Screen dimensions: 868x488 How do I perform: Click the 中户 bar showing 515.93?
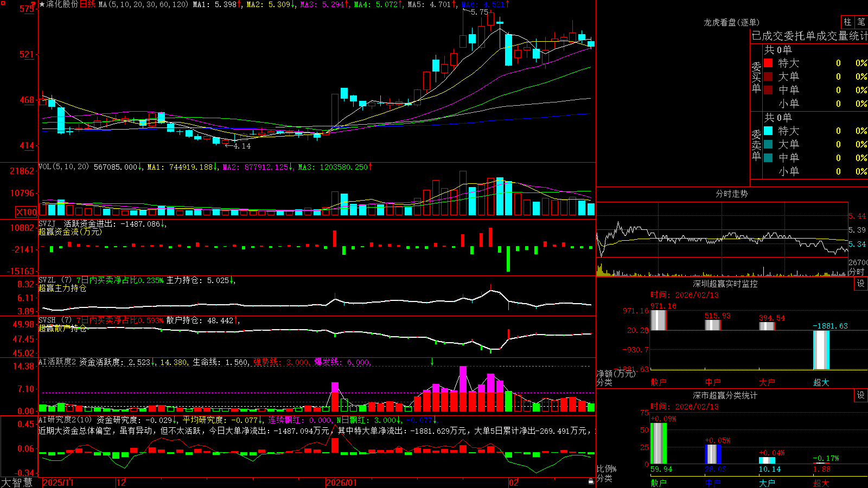pos(712,325)
